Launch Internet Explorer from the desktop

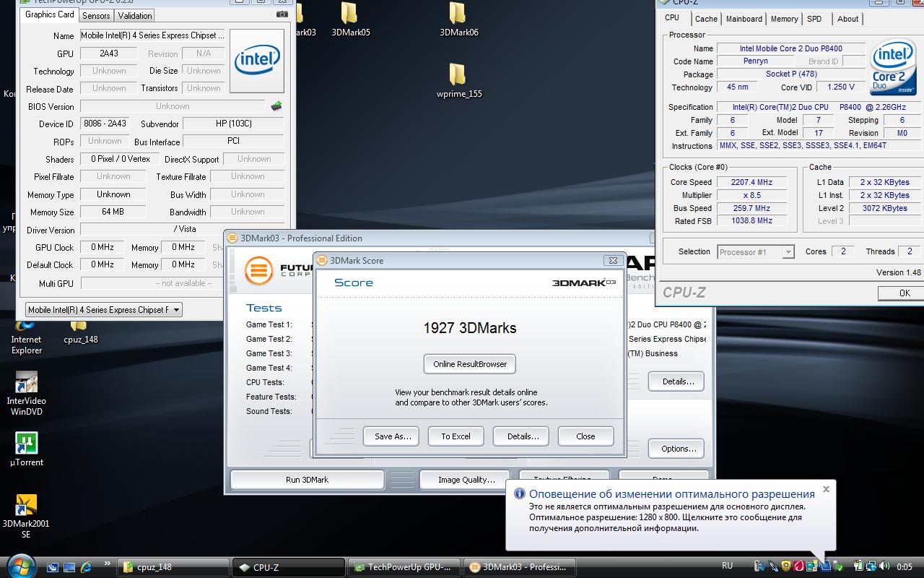26,338
